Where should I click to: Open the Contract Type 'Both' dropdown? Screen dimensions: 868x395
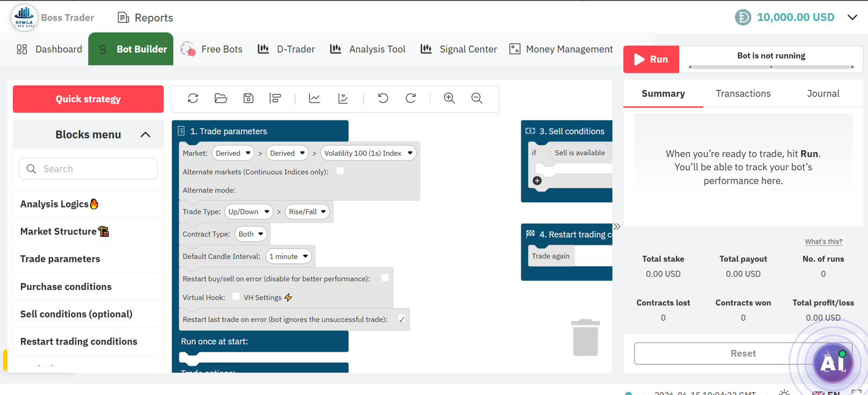click(x=251, y=234)
